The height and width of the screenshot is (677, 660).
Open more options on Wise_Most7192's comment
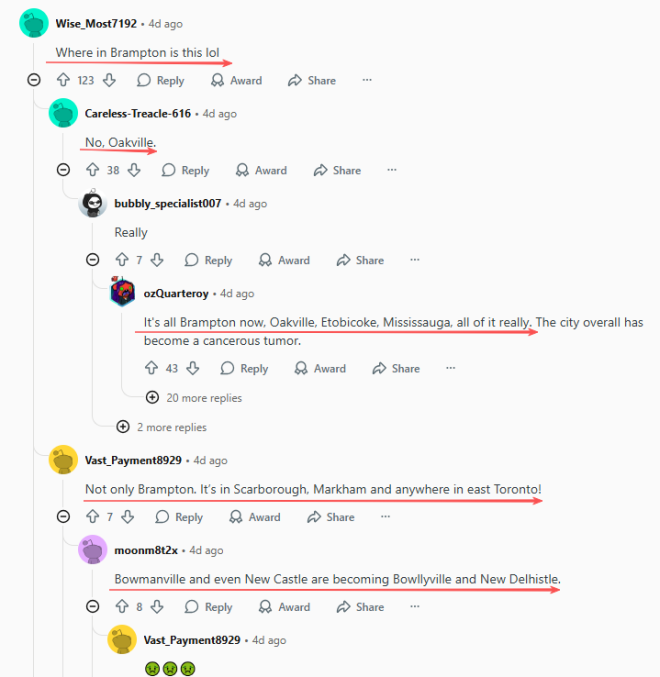367,80
